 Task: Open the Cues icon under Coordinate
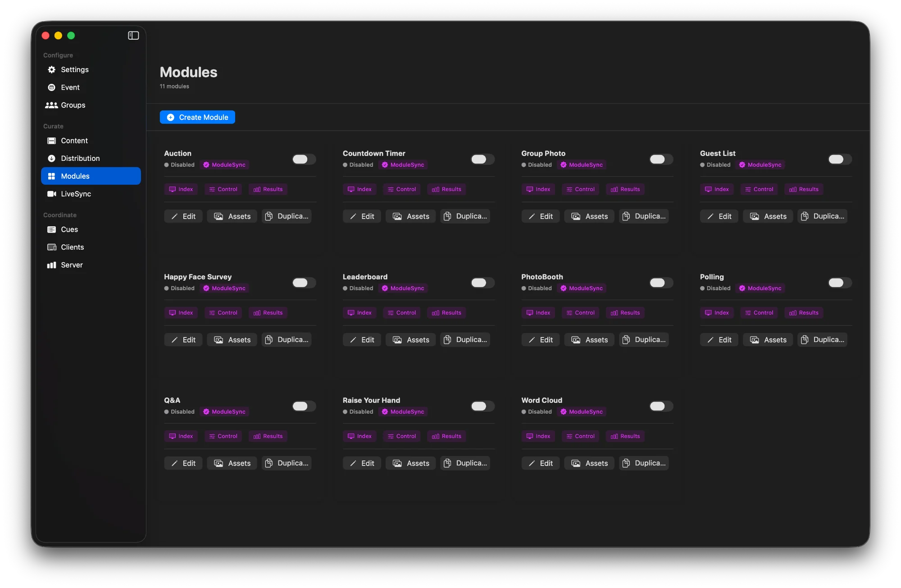[51, 229]
